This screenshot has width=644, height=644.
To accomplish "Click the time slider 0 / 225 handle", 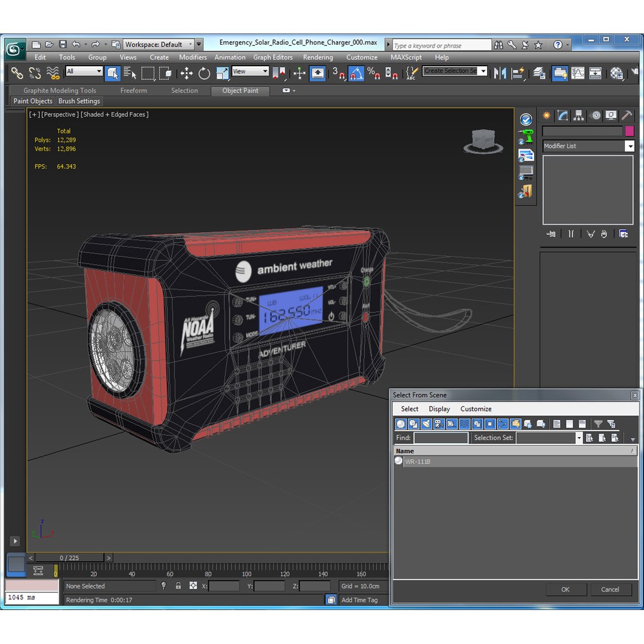I will (69, 558).
